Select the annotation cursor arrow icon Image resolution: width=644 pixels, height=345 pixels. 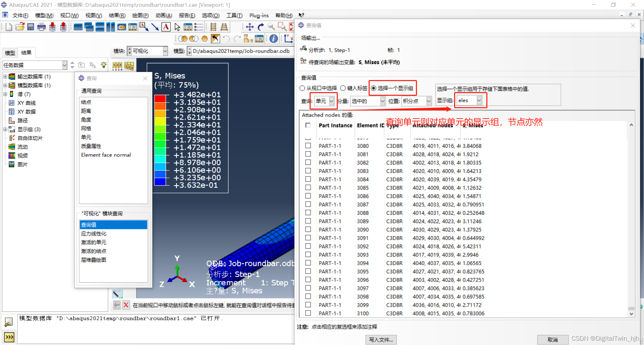coord(177,27)
